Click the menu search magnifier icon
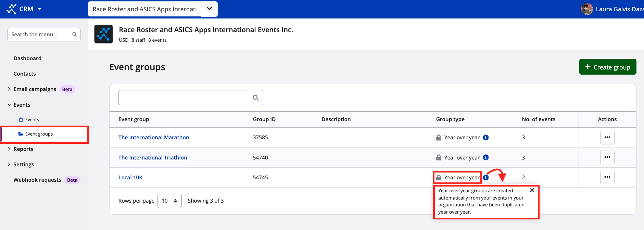This screenshot has width=644, height=230. pos(75,34)
